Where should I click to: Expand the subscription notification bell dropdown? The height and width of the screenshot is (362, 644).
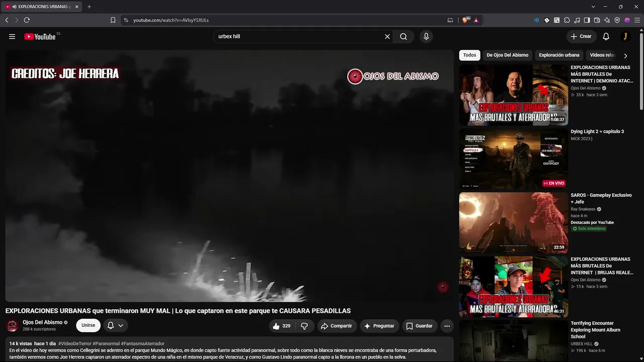pos(116,326)
